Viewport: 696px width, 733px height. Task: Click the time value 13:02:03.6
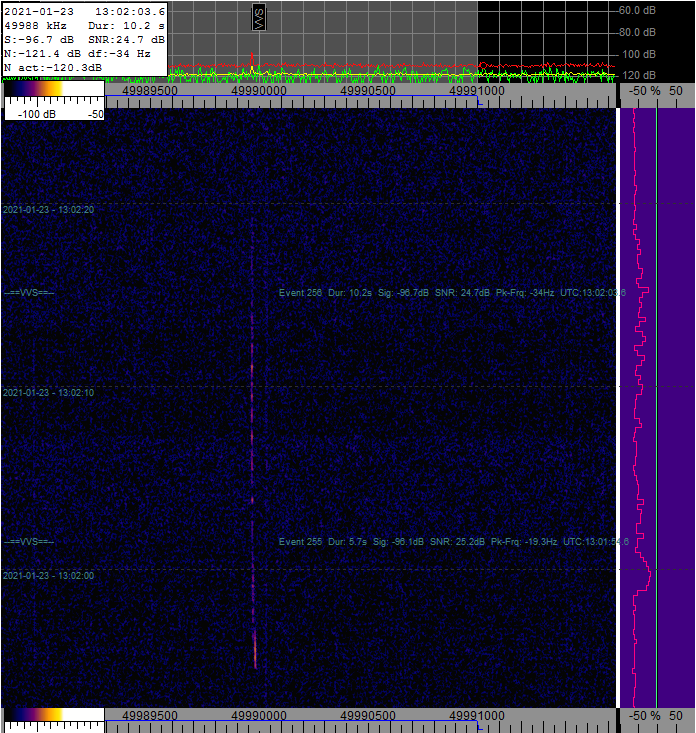130,12
